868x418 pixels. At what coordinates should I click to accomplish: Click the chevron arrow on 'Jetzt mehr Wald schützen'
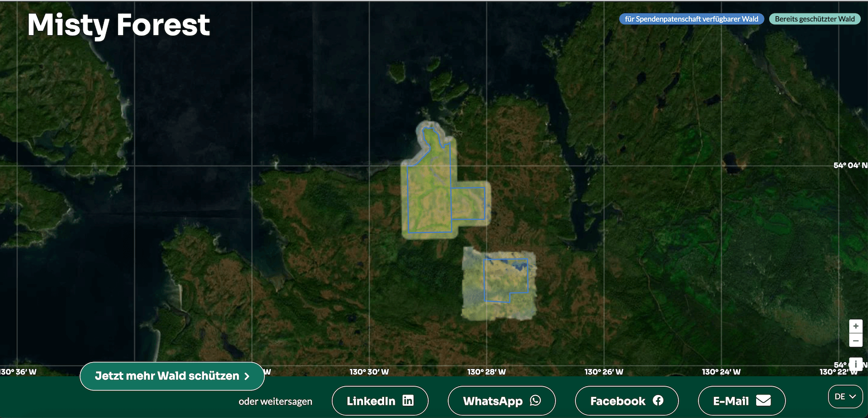point(247,376)
